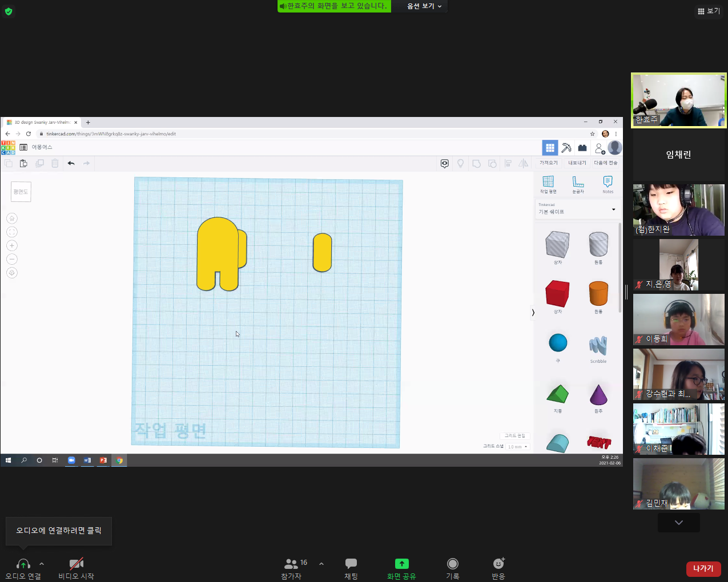Pick the Scribble shape
The height and width of the screenshot is (582, 728).
[598, 346]
